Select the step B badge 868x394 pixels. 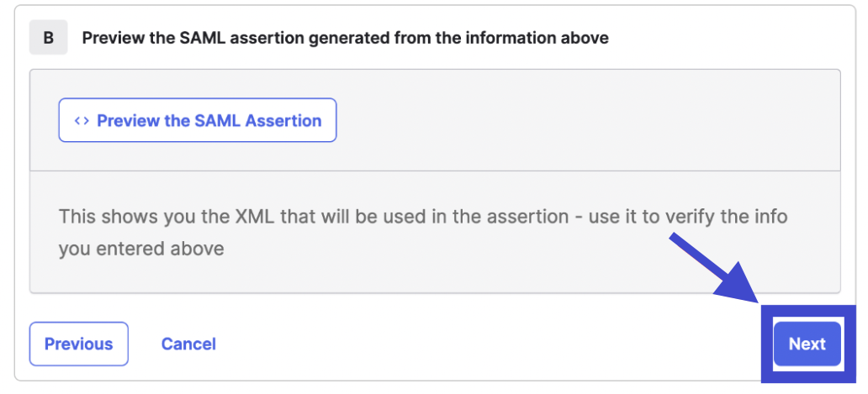48,38
